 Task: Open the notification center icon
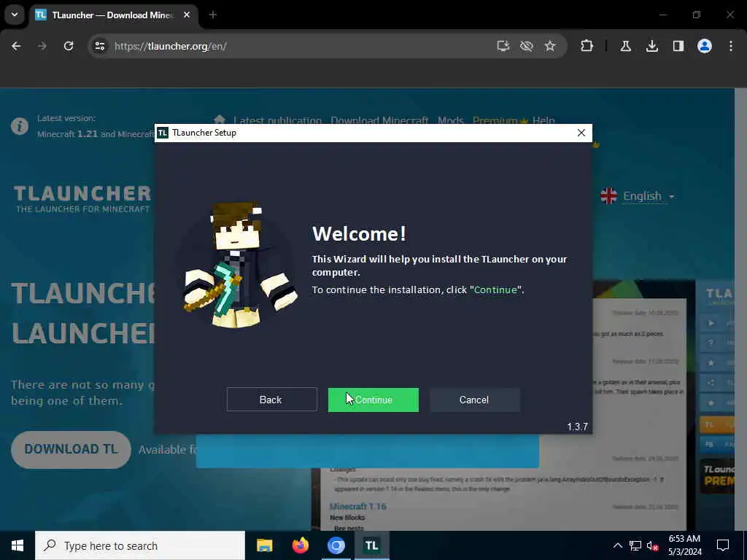pyautogui.click(x=723, y=545)
